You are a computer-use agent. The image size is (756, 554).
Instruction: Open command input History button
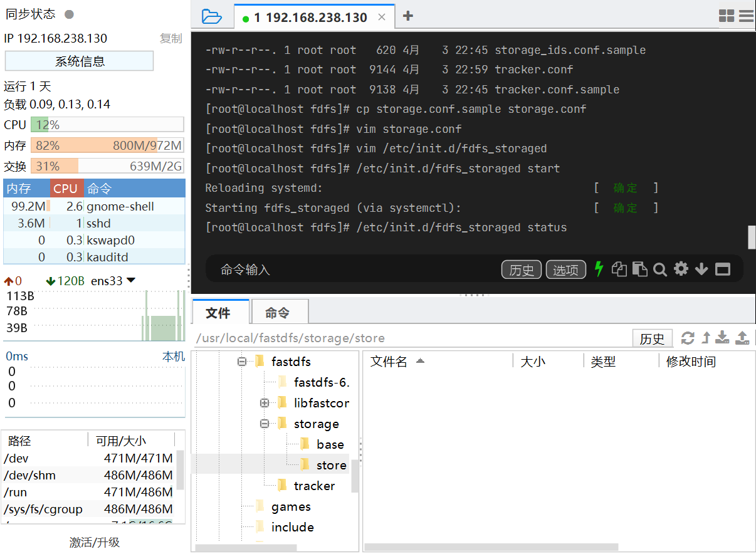click(522, 269)
